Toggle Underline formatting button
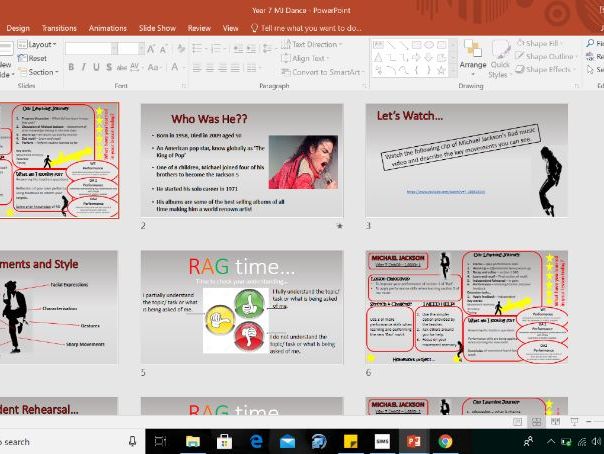Viewport: 604px width, 454px height. coord(96,67)
